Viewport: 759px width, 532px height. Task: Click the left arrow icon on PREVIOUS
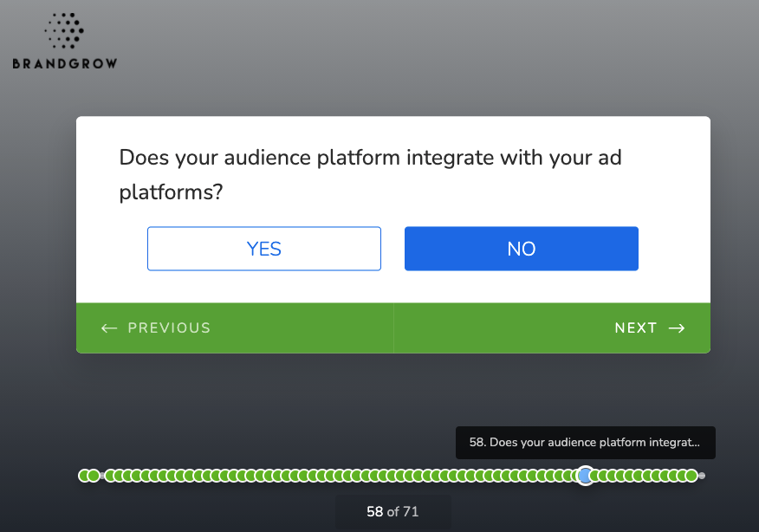pos(108,328)
